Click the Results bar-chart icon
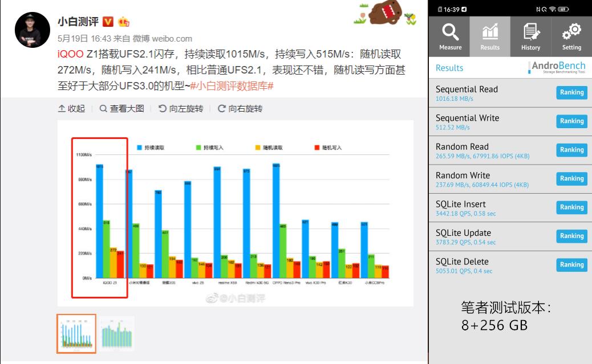 pyautogui.click(x=490, y=31)
